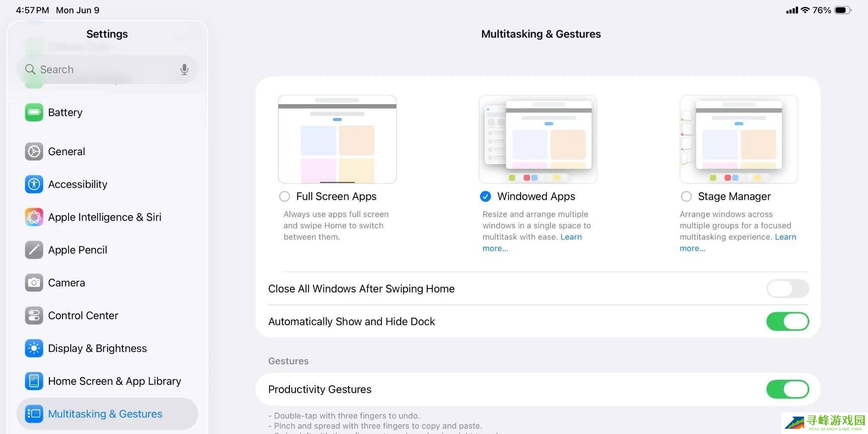Viewport: 868px width, 434px height.
Task: Tap the 76% battery percentage
Action: click(x=822, y=10)
